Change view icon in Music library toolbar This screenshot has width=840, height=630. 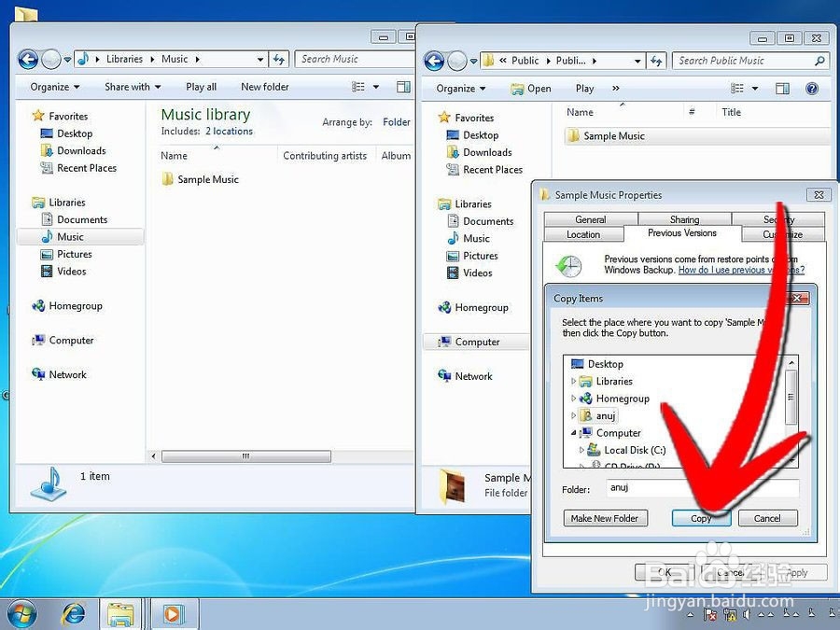tap(358, 87)
